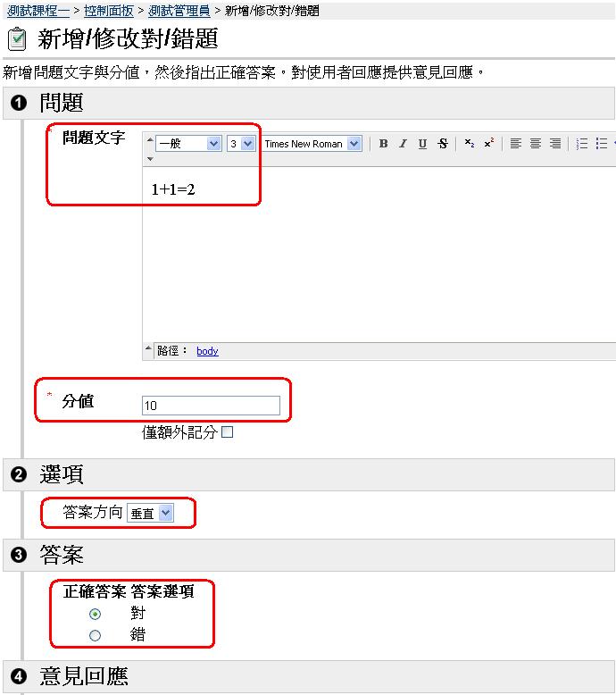Select 對 as the correct answer

[x=96, y=615]
